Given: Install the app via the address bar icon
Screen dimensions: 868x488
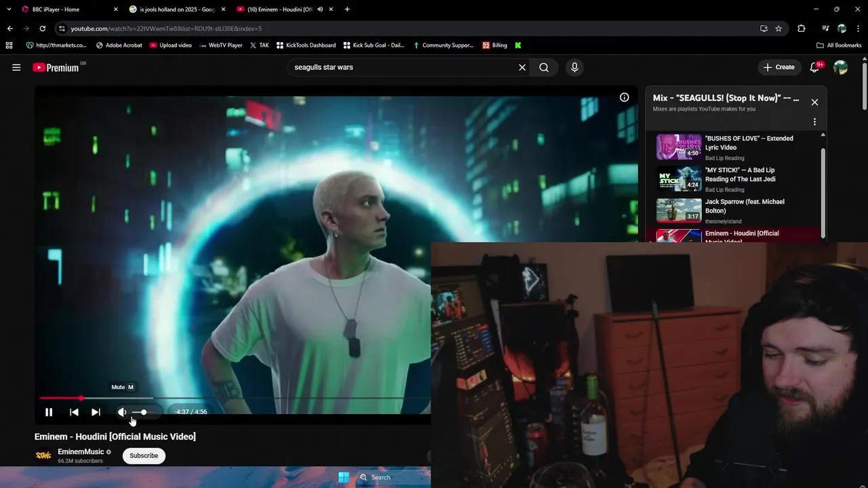Looking at the screenshot, I should click(x=764, y=28).
